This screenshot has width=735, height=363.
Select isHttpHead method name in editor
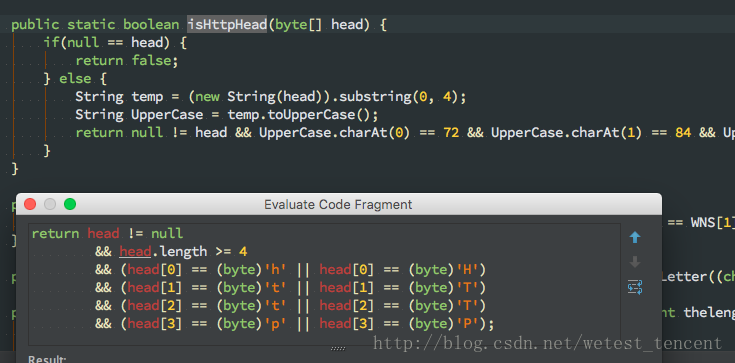[x=227, y=24]
